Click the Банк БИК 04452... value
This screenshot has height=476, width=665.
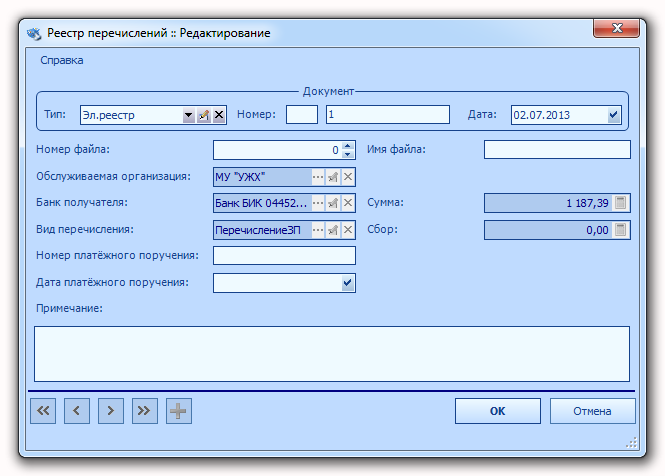262,203
